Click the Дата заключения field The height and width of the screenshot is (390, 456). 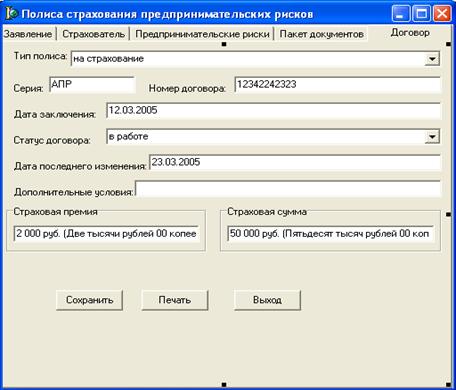click(273, 111)
